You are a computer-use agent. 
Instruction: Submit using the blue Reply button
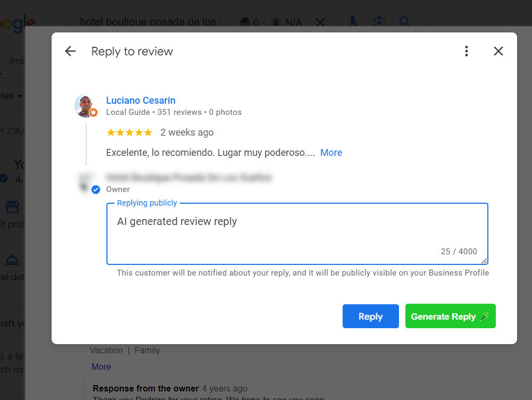370,316
